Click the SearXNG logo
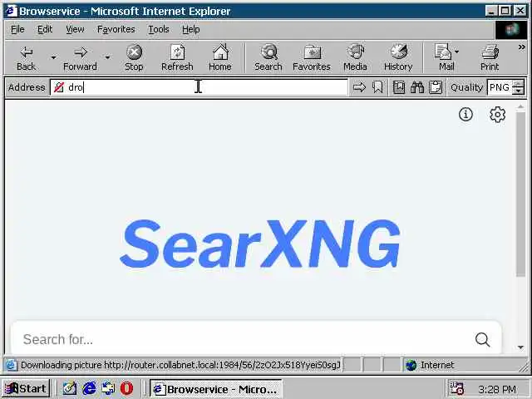This screenshot has height=399, width=532. click(260, 244)
